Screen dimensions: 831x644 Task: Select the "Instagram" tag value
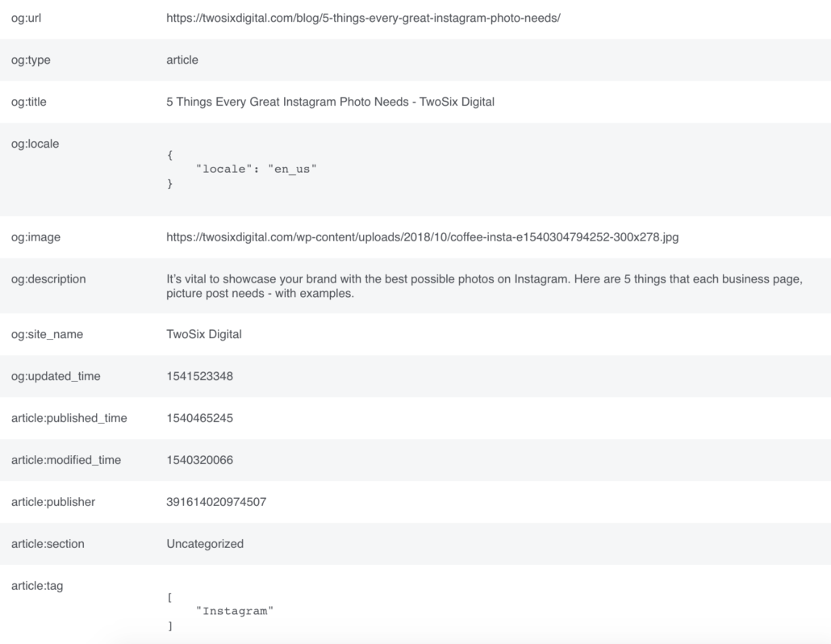click(235, 611)
